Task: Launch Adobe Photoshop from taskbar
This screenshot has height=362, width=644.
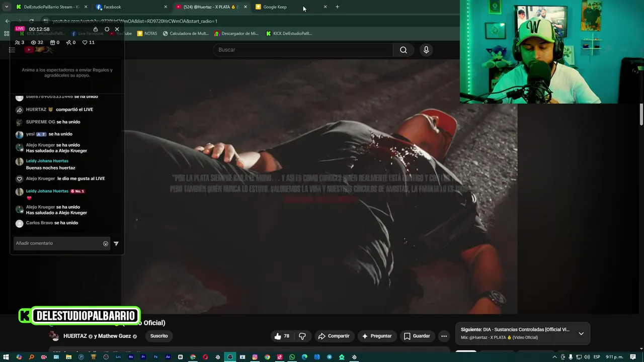Action: click(x=155, y=357)
